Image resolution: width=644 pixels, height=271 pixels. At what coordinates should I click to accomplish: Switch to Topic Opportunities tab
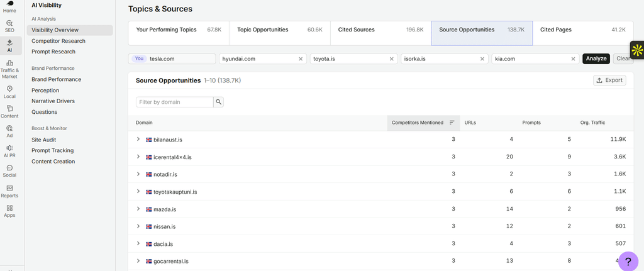280,33
